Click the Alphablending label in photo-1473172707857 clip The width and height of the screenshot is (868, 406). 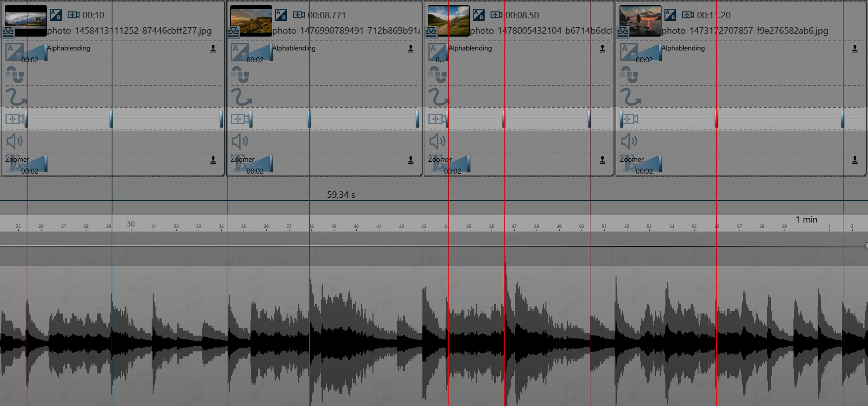683,48
